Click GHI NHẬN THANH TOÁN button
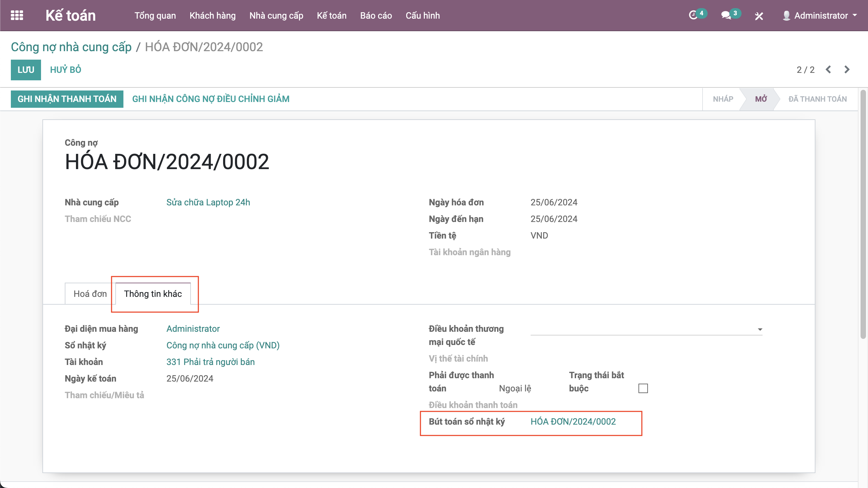Image resolution: width=868 pixels, height=488 pixels. point(67,99)
